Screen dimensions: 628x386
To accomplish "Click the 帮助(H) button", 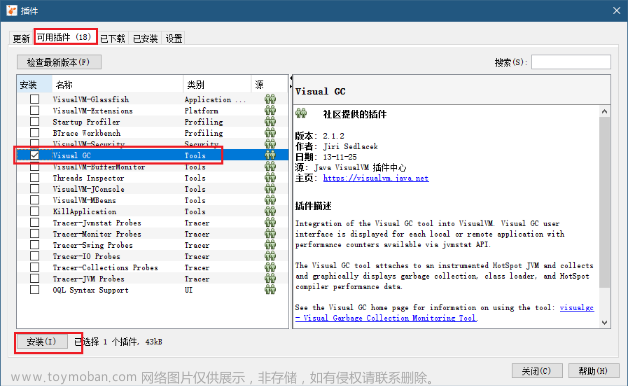I will 594,371.
